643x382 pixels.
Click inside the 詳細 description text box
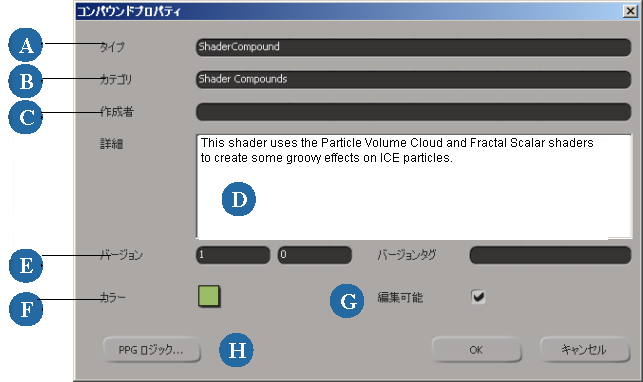click(414, 186)
